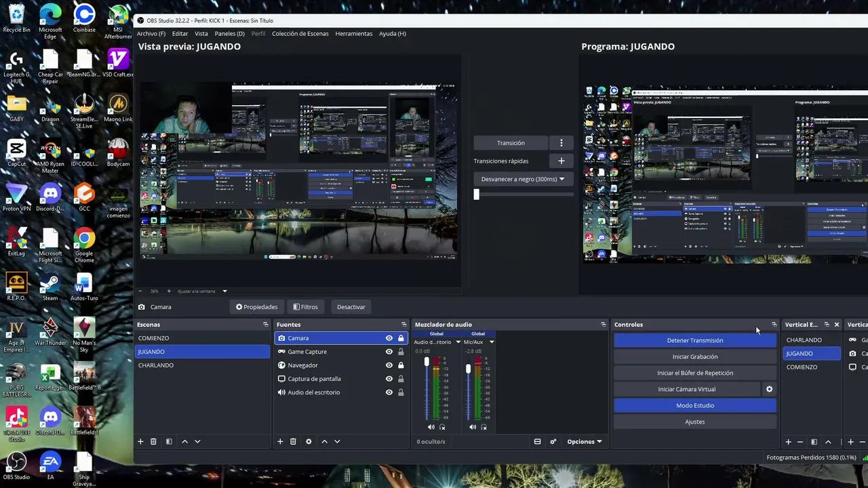
Task: Click the Detener Transmisión button
Action: 695,340
